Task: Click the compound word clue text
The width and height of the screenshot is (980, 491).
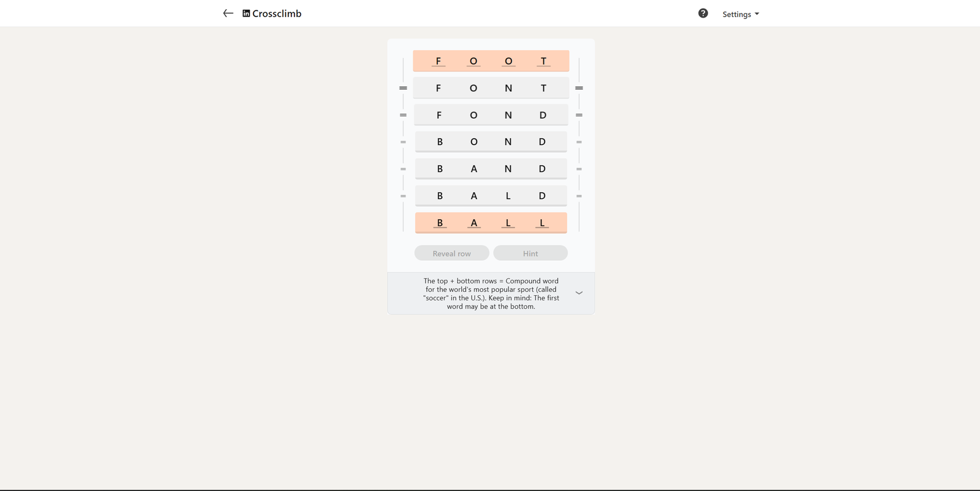Action: coord(491,294)
